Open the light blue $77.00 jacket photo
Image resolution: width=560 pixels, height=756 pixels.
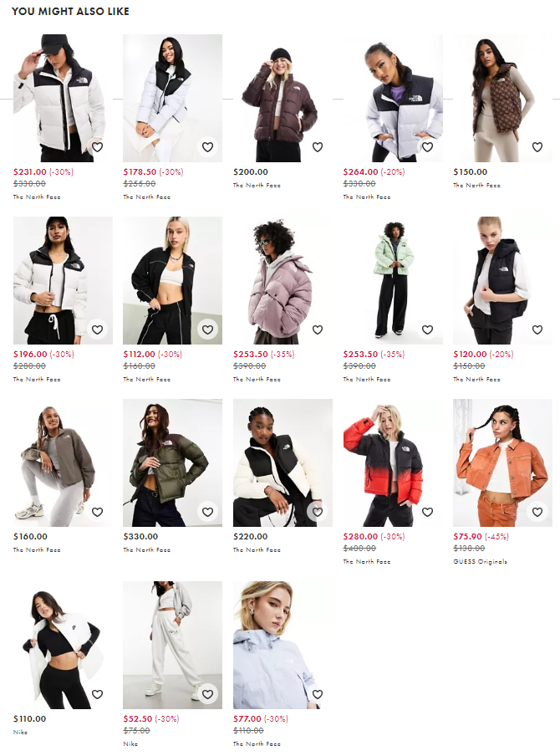tap(283, 645)
